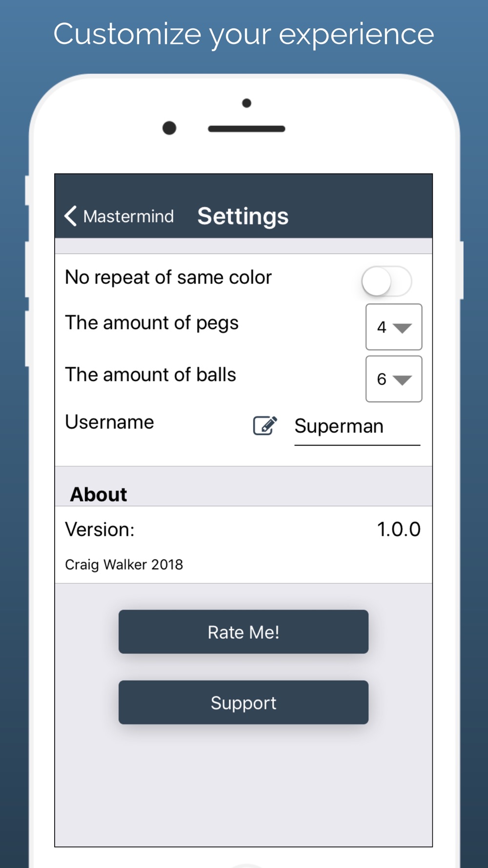
Task: Tap The amount of balls label
Action: pos(150,374)
